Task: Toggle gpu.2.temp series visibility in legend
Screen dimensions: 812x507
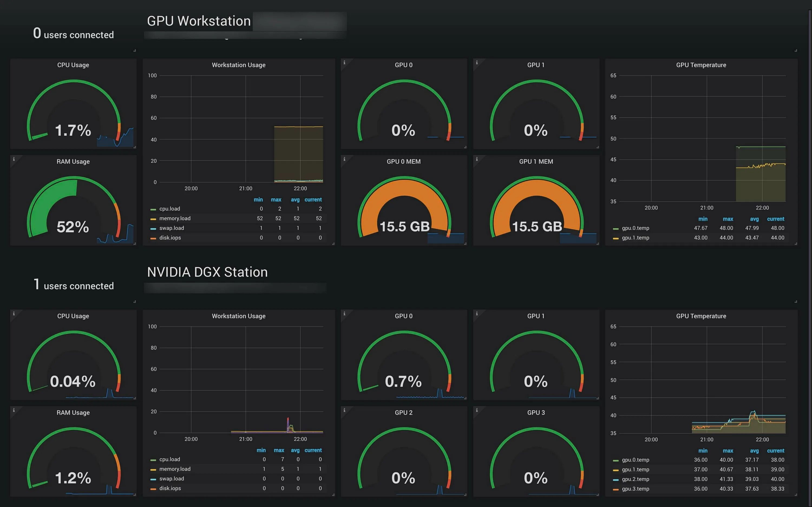Action: point(635,479)
